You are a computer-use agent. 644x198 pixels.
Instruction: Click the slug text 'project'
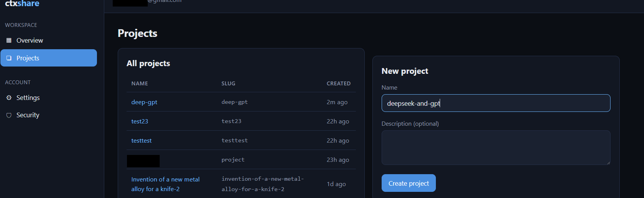tap(233, 160)
